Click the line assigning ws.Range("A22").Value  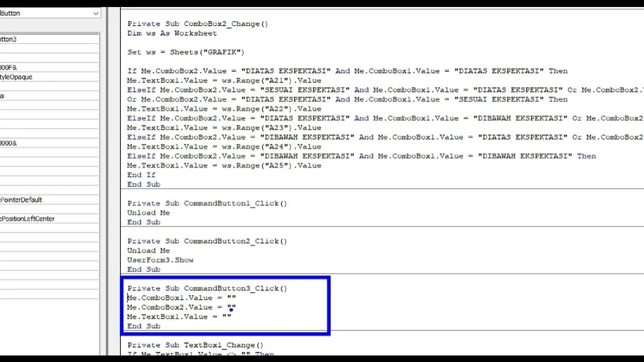pyautogui.click(x=224, y=109)
